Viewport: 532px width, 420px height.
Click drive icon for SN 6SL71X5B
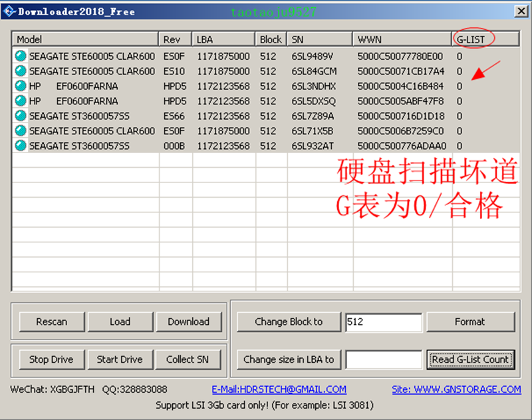tap(21, 130)
